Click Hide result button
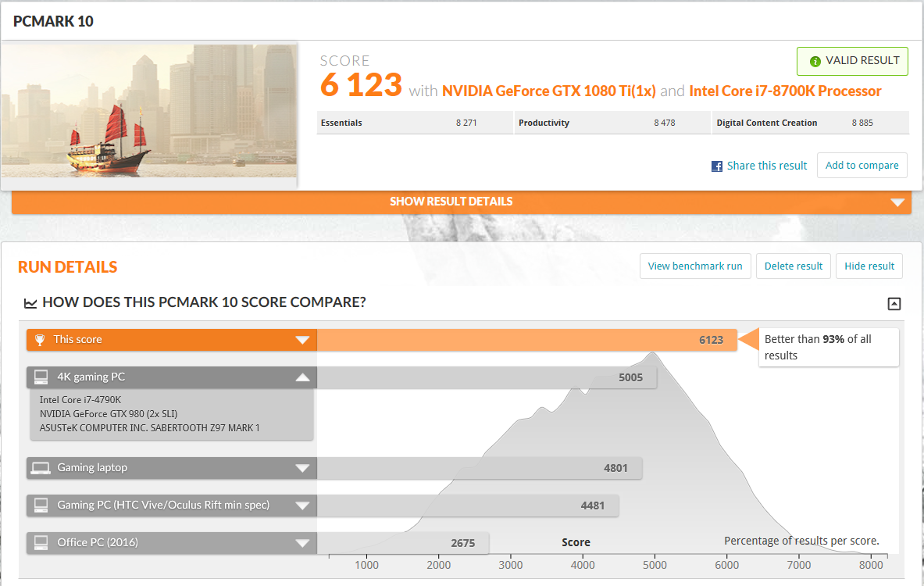The height and width of the screenshot is (586, 924). [x=869, y=266]
